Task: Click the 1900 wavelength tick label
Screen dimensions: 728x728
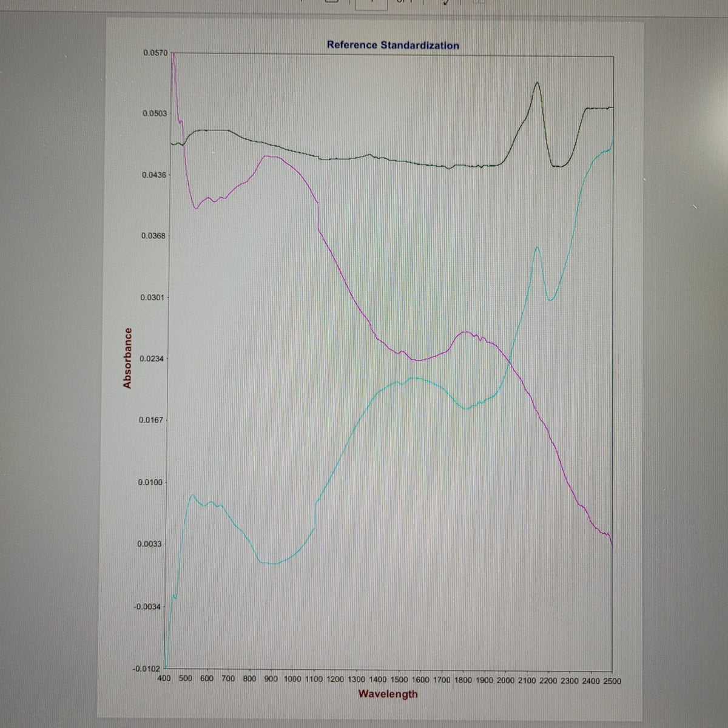Action: pos(484,681)
